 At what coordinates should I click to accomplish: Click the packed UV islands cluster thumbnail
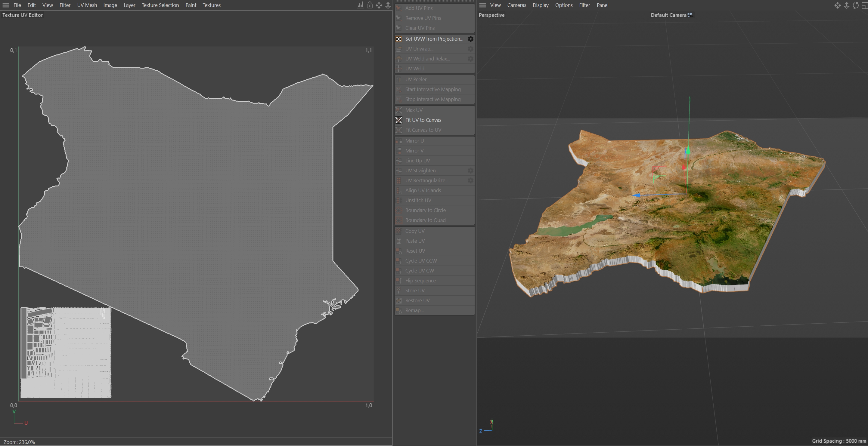66,352
